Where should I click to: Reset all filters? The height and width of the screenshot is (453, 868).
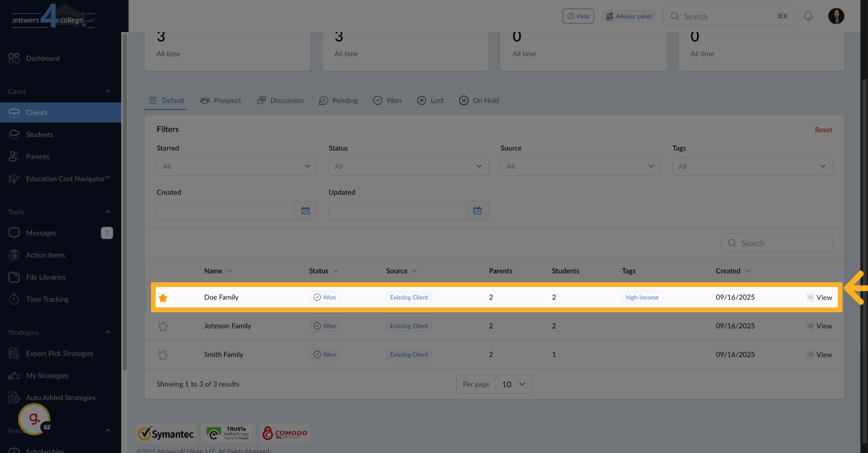pos(823,130)
